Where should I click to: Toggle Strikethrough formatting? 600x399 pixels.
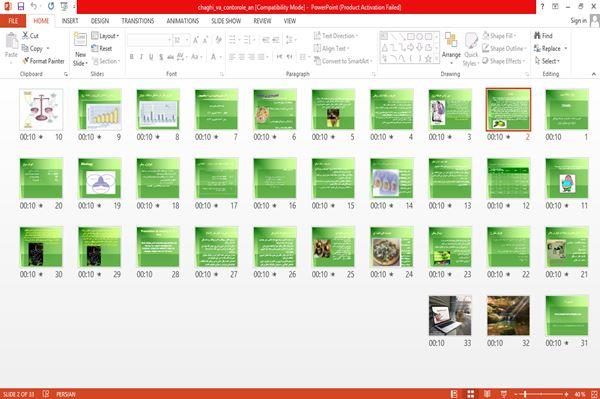tap(171, 57)
